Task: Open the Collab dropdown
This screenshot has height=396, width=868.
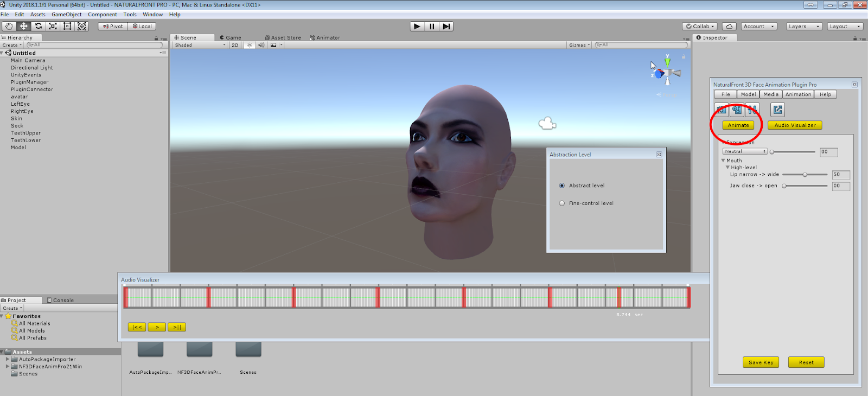Action: [x=700, y=26]
